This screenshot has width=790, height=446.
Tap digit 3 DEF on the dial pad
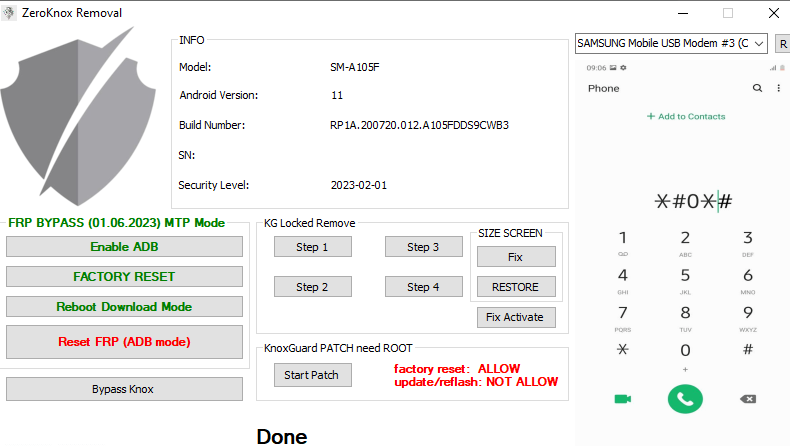click(x=748, y=242)
